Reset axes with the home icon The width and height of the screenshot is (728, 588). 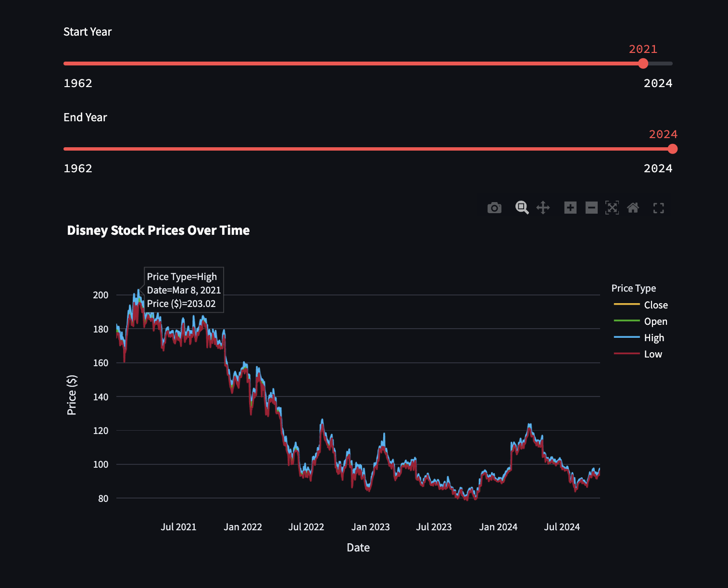(x=633, y=208)
